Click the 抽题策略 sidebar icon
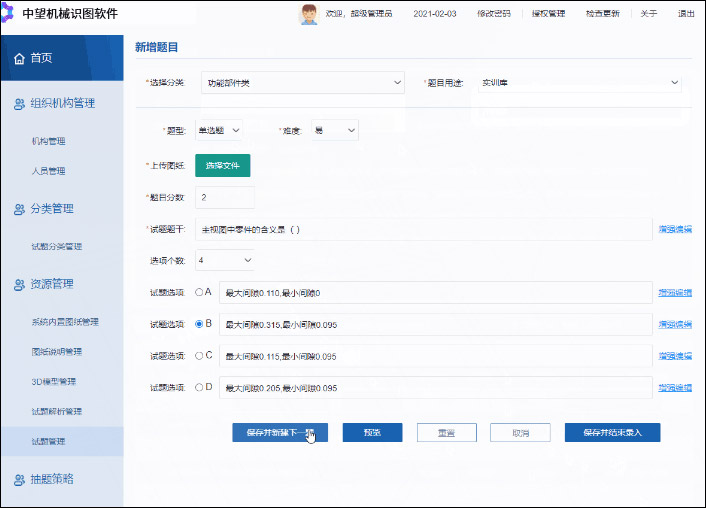This screenshot has width=706, height=508. tap(19, 479)
